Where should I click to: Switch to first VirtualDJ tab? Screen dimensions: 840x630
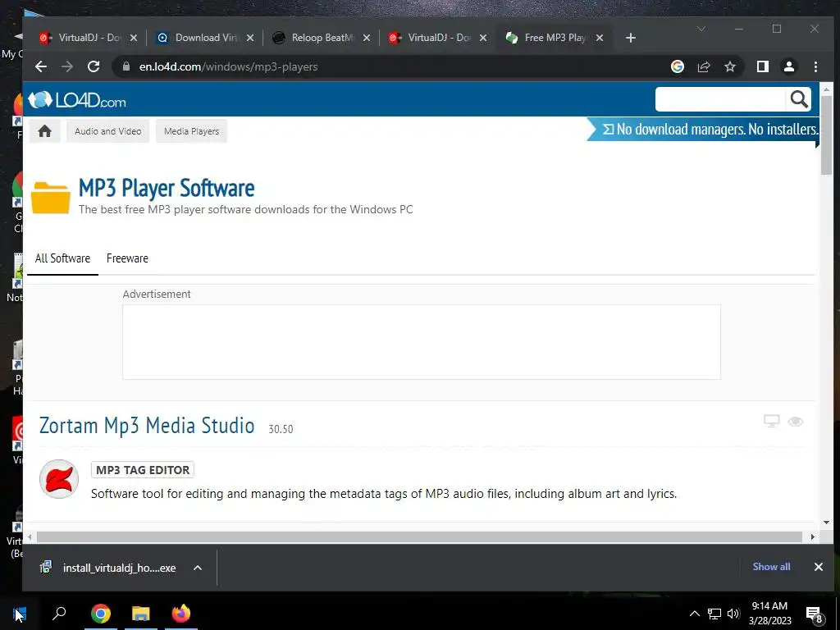tap(89, 38)
